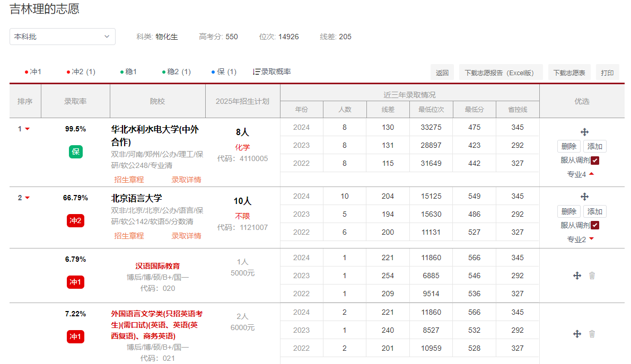Open rank dropdown arrow for row 1

pyautogui.click(x=28, y=129)
